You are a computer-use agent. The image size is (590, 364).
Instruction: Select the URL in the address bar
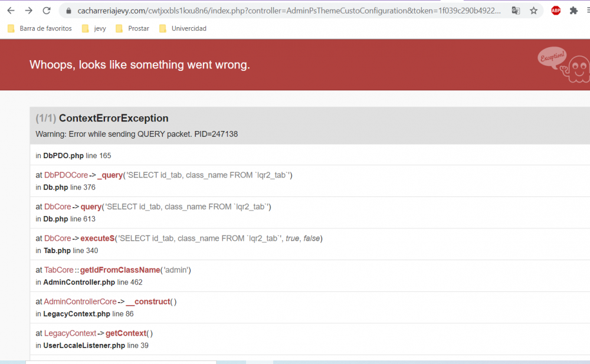289,11
